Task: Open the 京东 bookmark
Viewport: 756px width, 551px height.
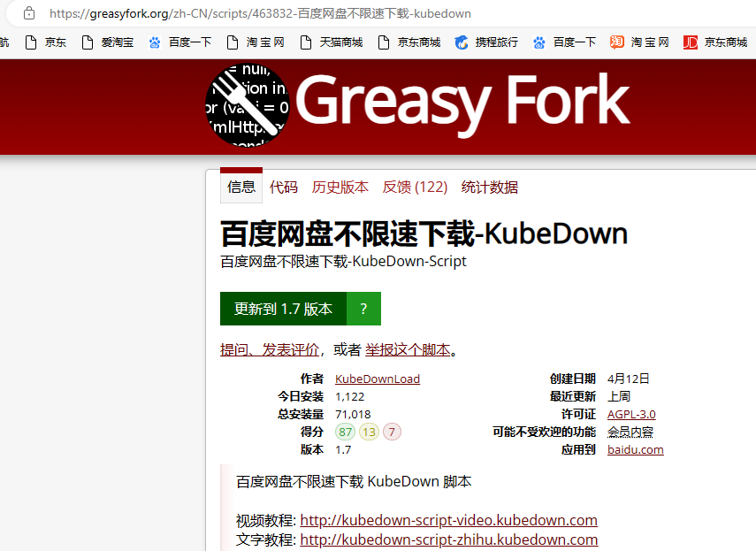Action: 45,42
